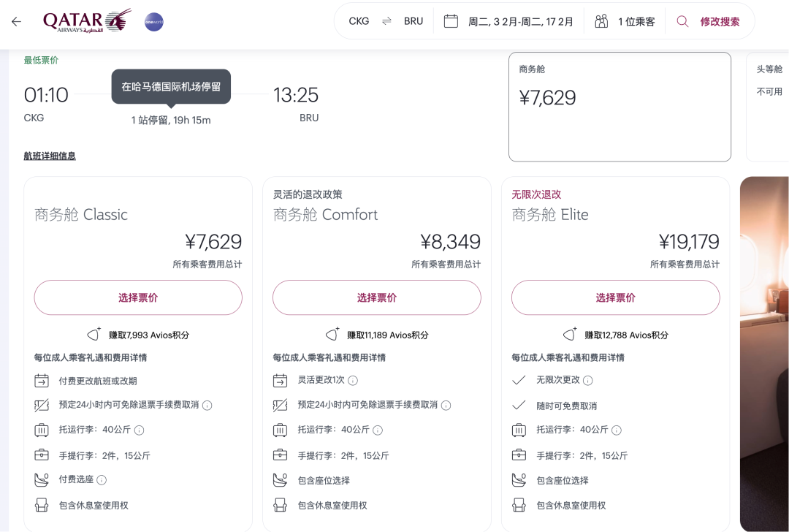
Task: Click the magnifying glass search icon
Action: click(682, 21)
